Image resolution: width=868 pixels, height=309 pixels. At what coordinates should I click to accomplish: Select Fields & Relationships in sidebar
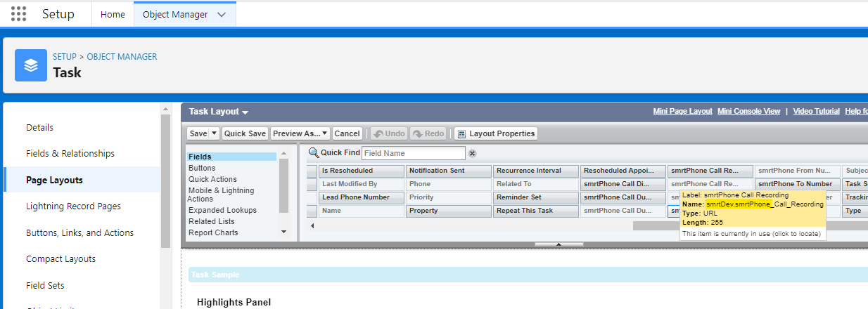click(70, 153)
